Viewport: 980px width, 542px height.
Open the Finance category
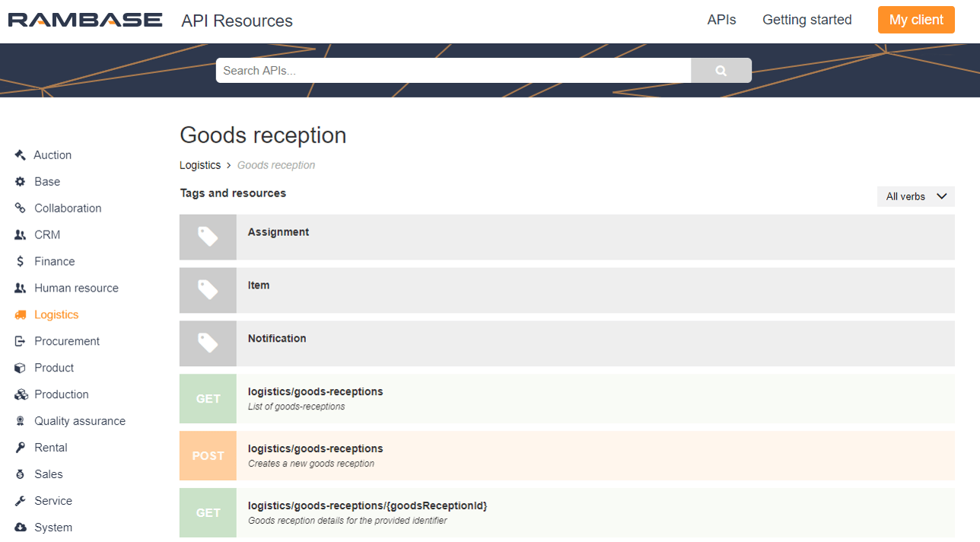(x=55, y=261)
